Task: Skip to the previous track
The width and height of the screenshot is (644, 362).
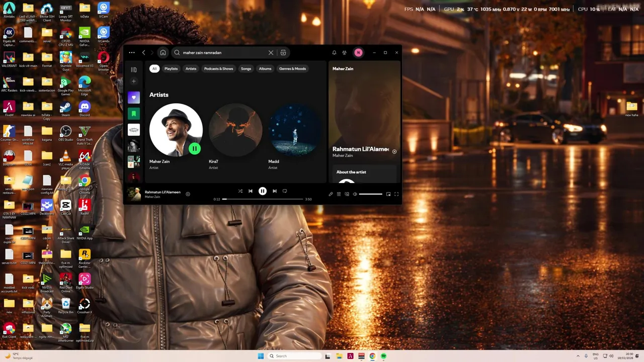Action: 251,191
